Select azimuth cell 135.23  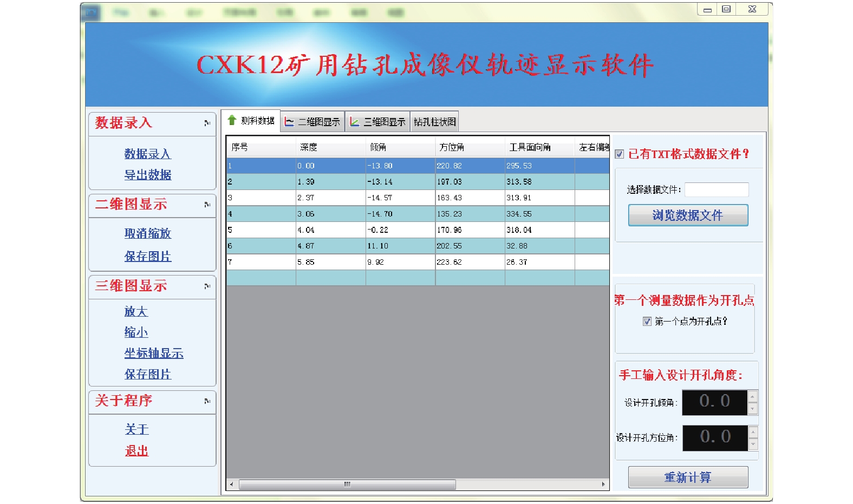tap(470, 214)
